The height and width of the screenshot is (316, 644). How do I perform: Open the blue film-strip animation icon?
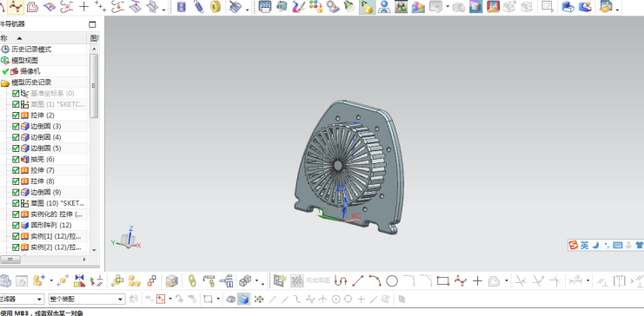click(x=181, y=7)
